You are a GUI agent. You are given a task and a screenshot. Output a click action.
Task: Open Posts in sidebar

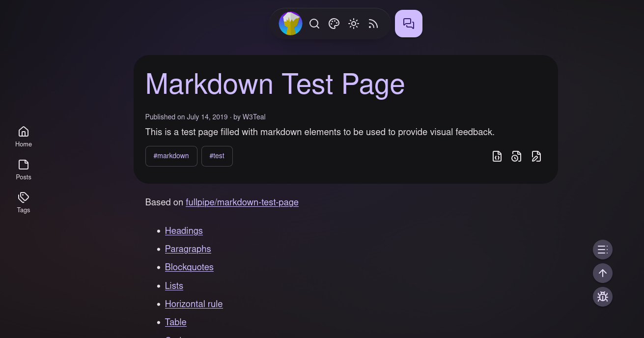24,169
